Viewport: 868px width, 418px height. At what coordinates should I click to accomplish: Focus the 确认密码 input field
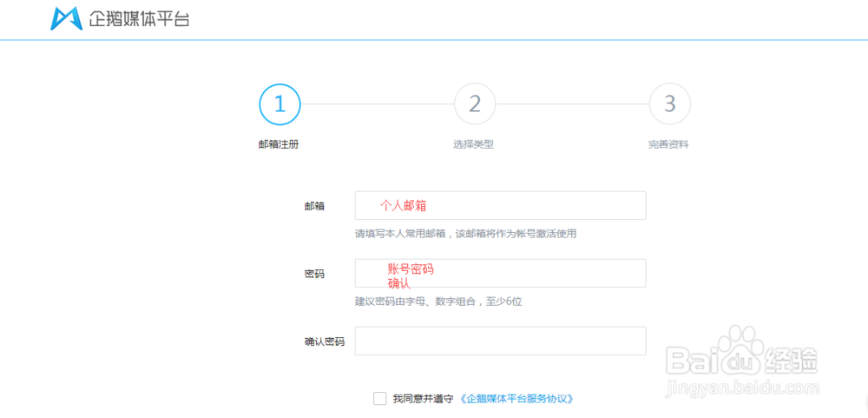click(x=501, y=341)
